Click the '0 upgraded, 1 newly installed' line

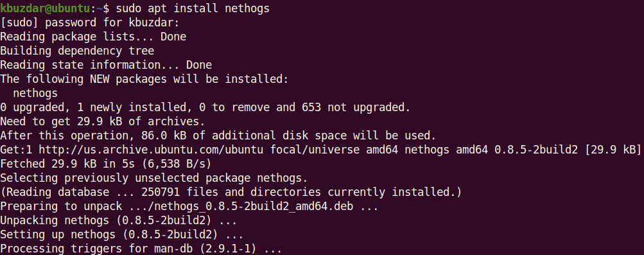point(205,107)
